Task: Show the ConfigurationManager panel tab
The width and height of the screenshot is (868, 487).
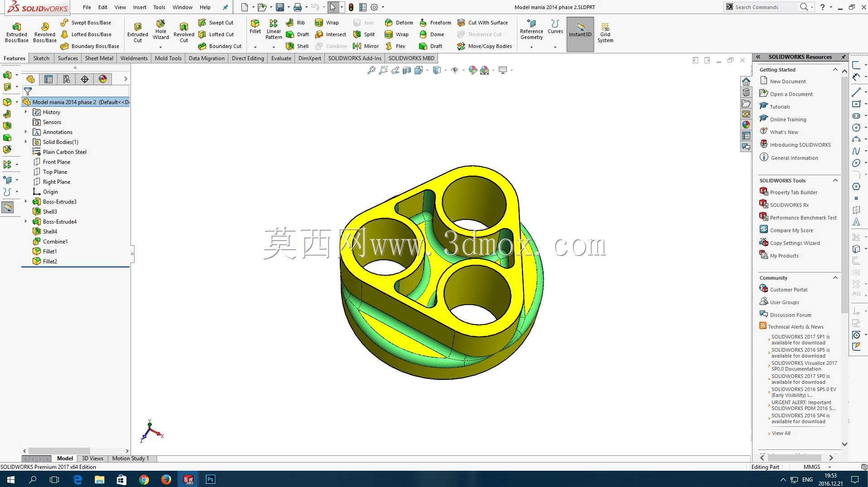Action: (x=67, y=79)
